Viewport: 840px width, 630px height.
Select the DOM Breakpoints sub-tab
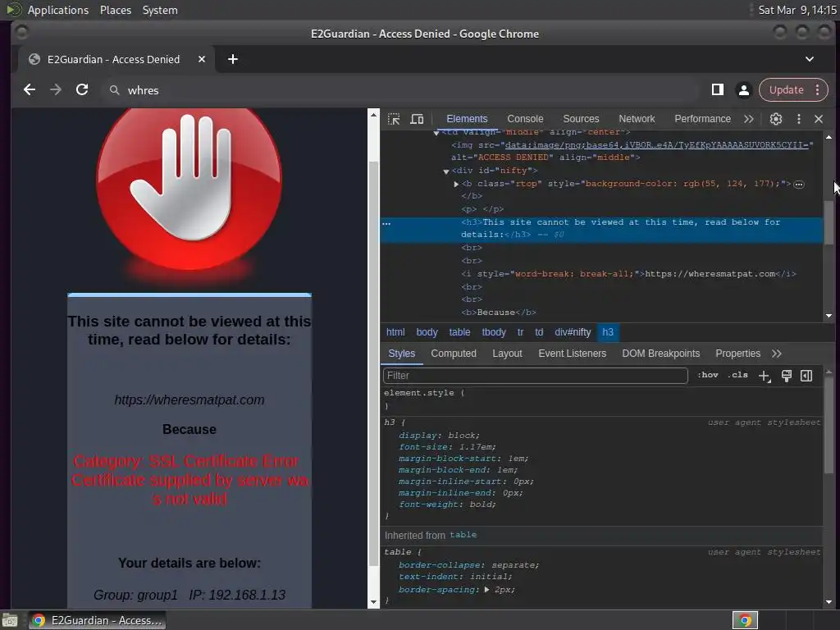click(x=660, y=354)
